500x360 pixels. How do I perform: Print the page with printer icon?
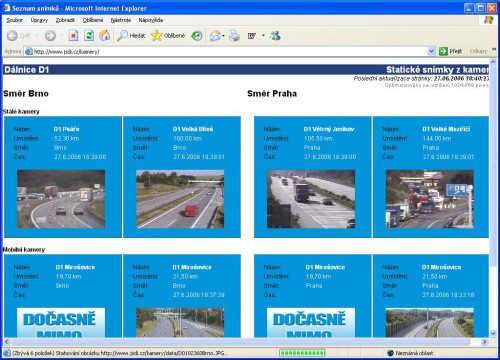point(234,36)
